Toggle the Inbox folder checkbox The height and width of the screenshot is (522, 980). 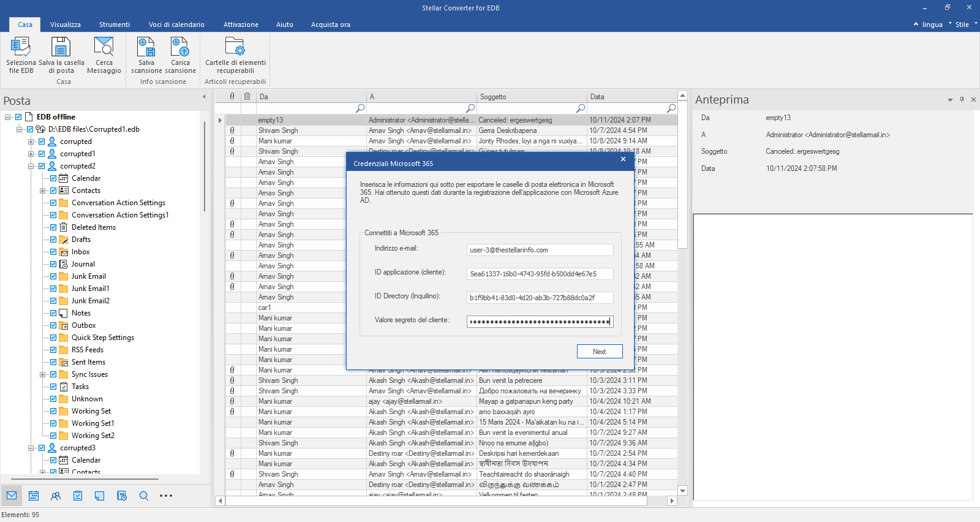pyautogui.click(x=53, y=251)
